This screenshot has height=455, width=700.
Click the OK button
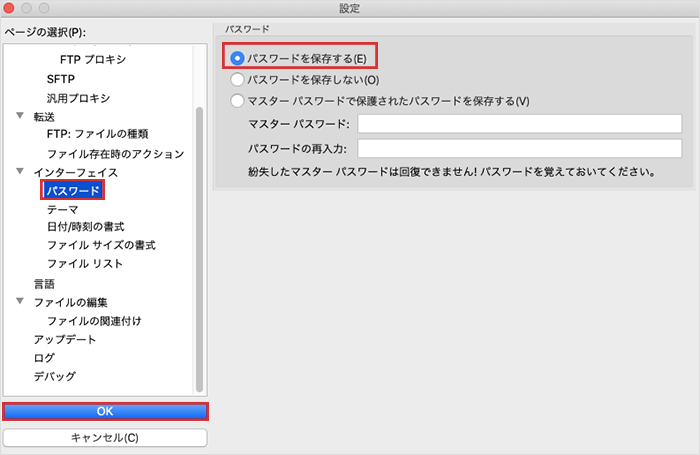[105, 411]
